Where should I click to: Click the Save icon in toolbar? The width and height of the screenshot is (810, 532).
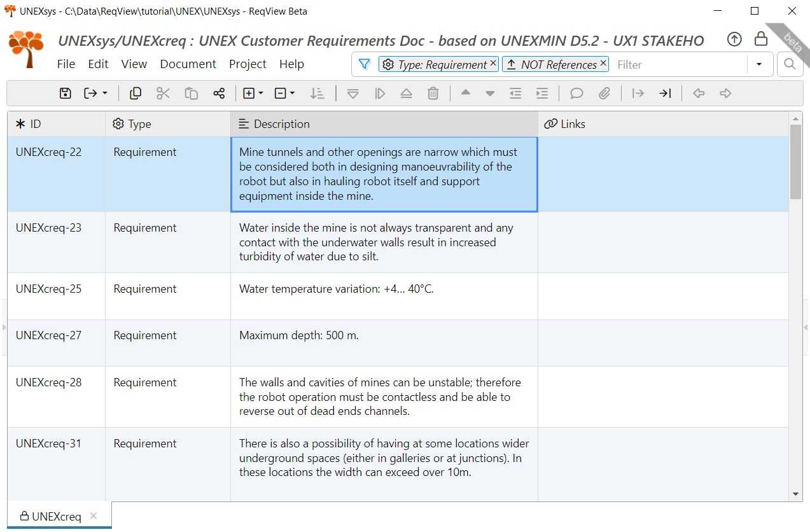tap(65, 94)
